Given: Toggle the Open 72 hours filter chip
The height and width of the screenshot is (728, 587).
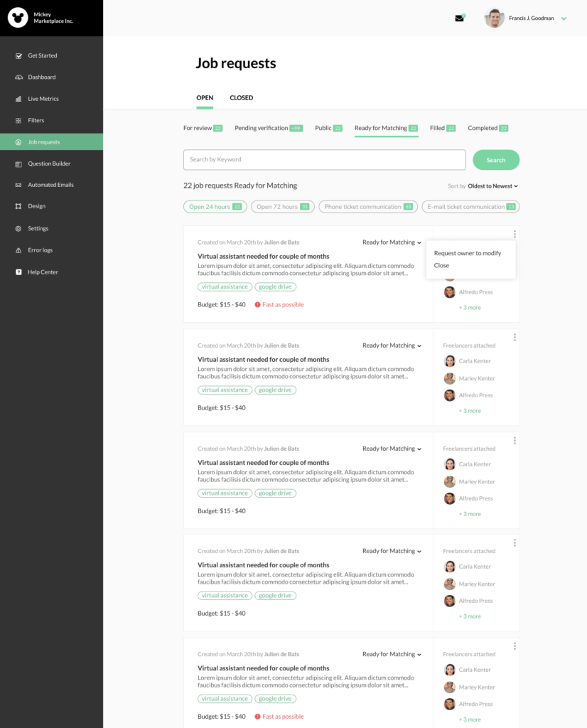Looking at the screenshot, I should [x=283, y=207].
